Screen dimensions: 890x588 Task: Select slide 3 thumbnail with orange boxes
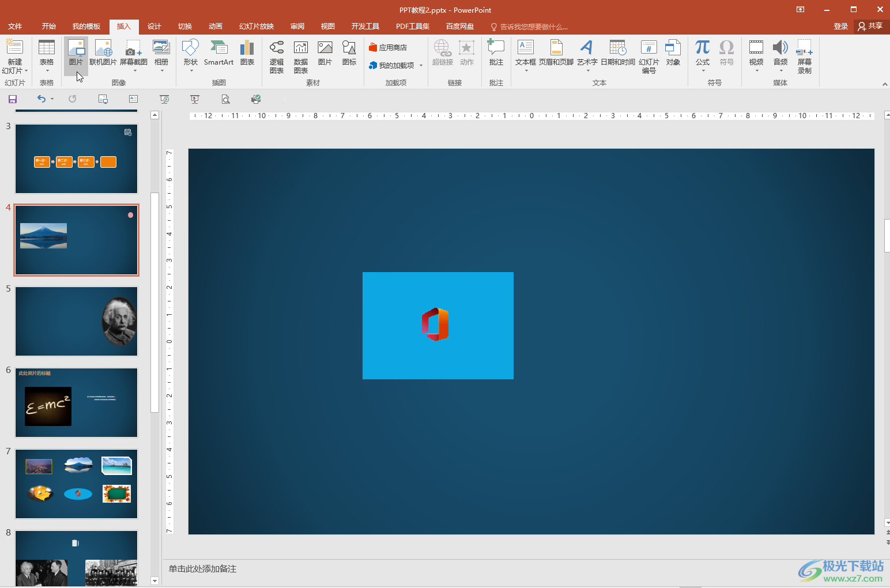coord(77,159)
